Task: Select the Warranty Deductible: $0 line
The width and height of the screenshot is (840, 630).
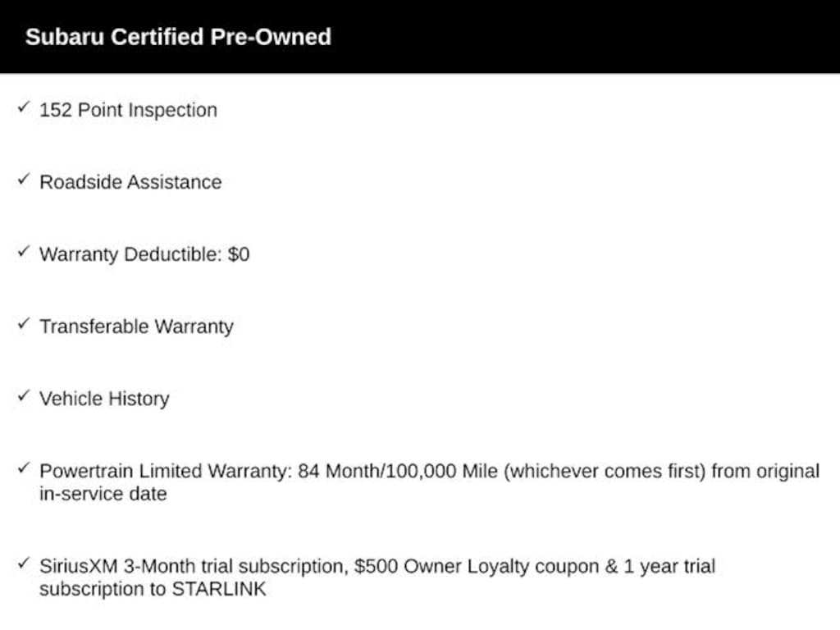Action: pyautogui.click(x=144, y=254)
